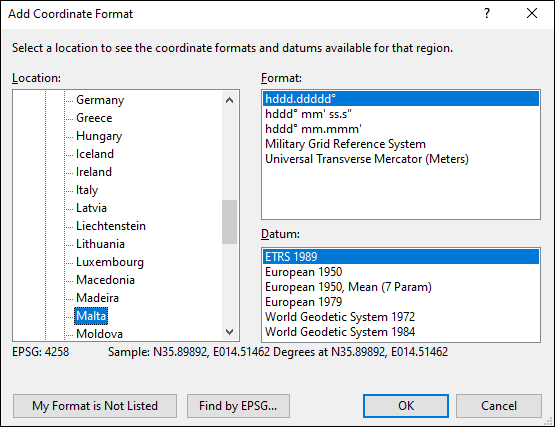
Task: Click Location list scroll up arrow
Action: click(x=229, y=100)
